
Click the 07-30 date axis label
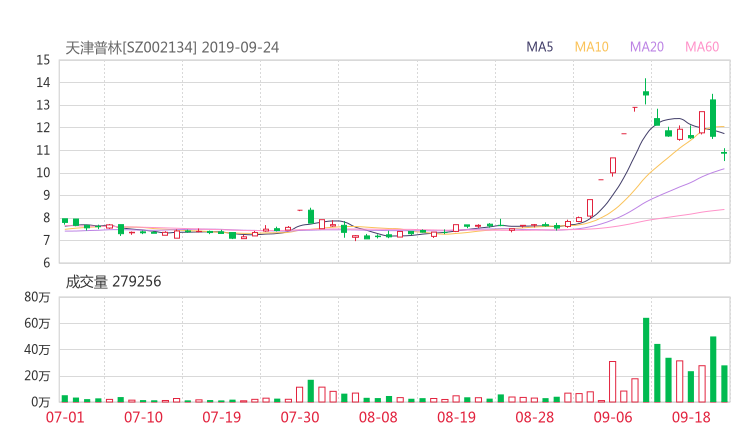[x=300, y=417]
